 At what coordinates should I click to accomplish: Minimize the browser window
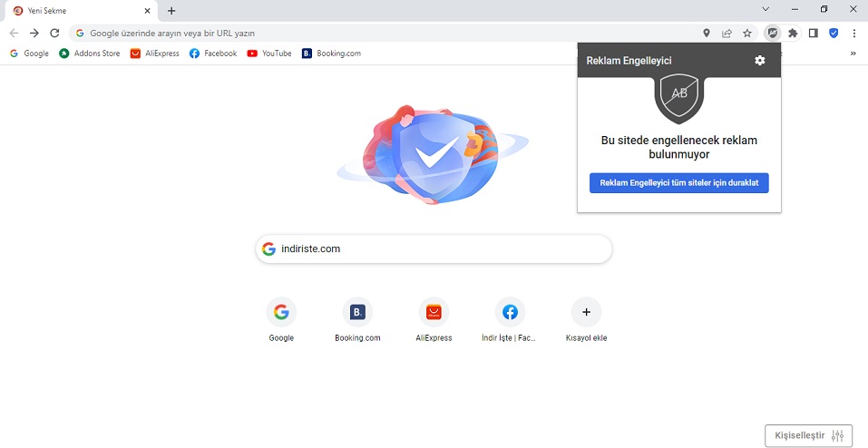pos(795,9)
